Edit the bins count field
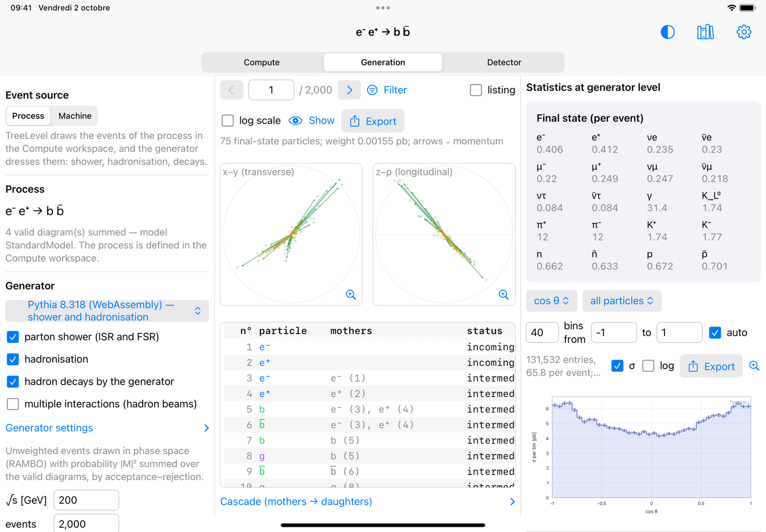 (x=542, y=332)
